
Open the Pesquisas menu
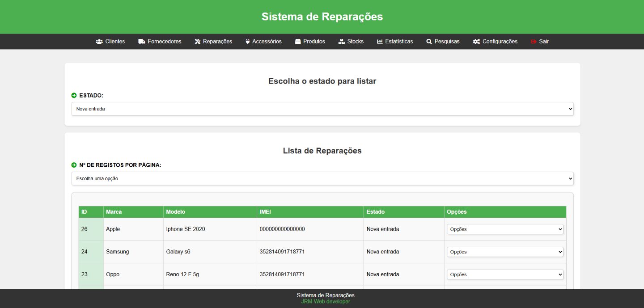click(x=443, y=42)
